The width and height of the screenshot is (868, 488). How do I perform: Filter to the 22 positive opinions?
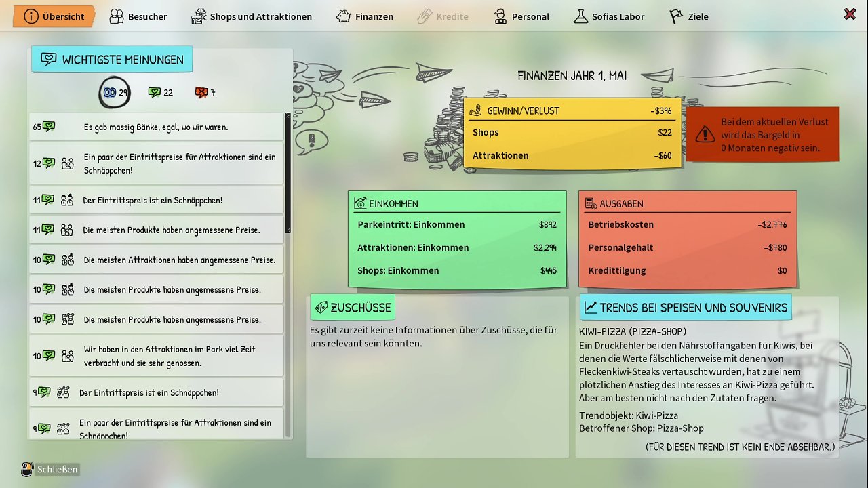pyautogui.click(x=161, y=93)
